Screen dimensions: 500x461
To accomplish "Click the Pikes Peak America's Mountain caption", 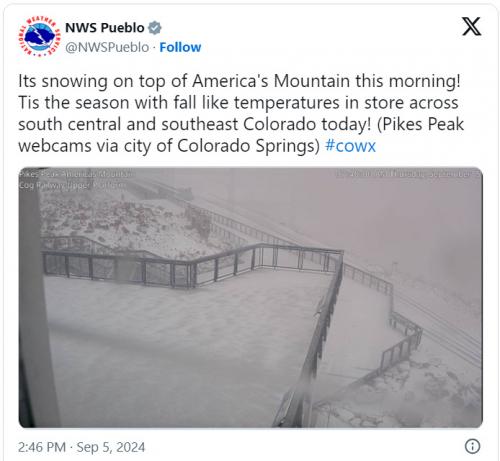I will coord(77,174).
